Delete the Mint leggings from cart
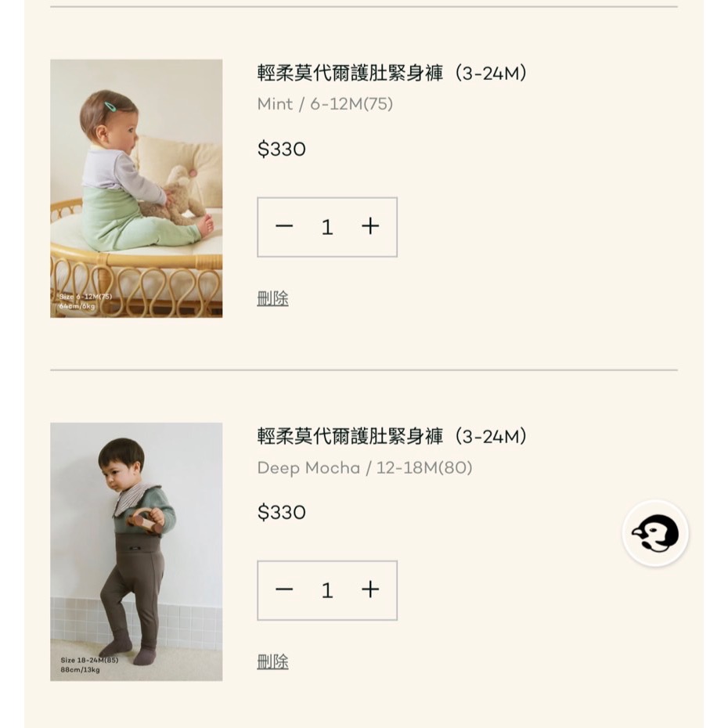 click(272, 298)
